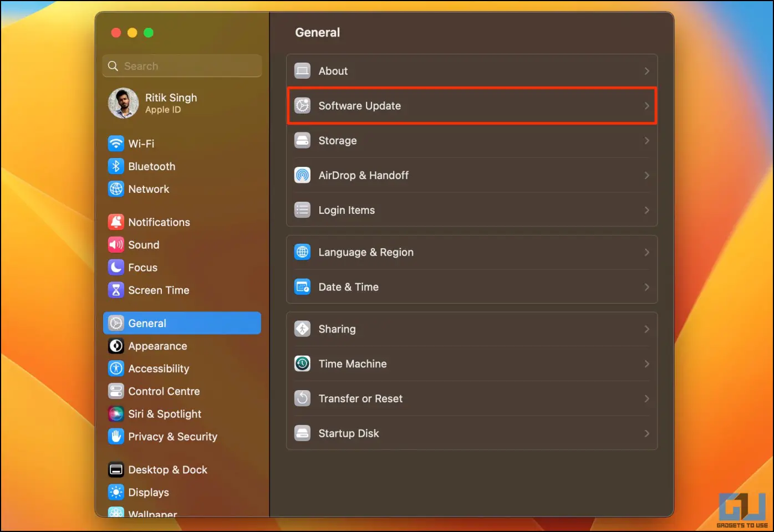The image size is (774, 532).
Task: Click the Appearance icon in sidebar
Action: click(116, 346)
